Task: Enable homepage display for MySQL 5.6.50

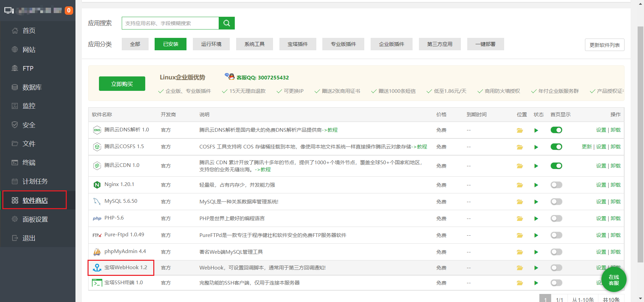Action: [x=556, y=202]
